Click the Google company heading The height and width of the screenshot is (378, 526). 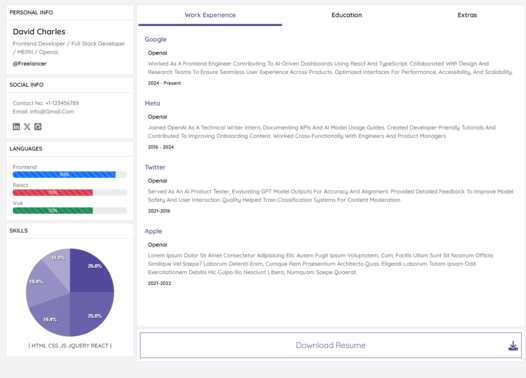(x=155, y=39)
